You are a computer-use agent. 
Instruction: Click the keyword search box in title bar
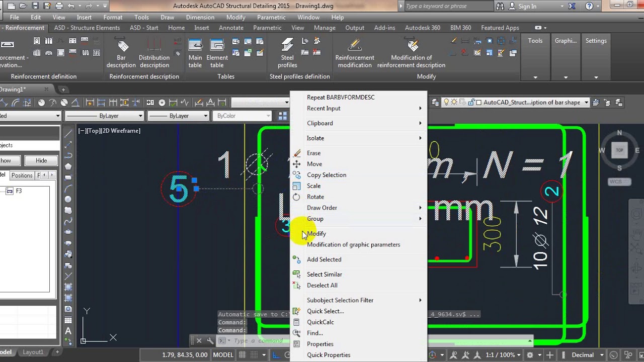coord(449,6)
